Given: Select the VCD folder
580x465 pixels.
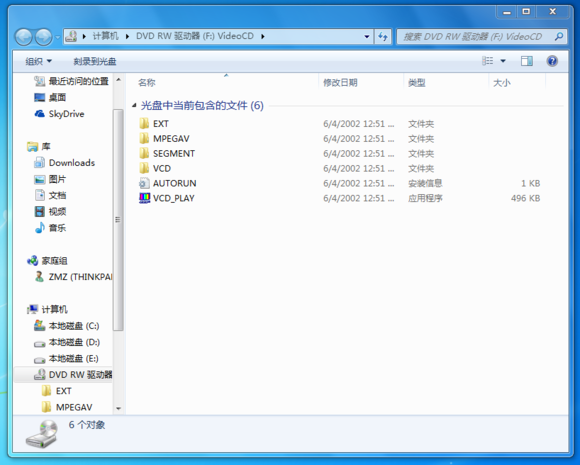Looking at the screenshot, I should pos(162,168).
